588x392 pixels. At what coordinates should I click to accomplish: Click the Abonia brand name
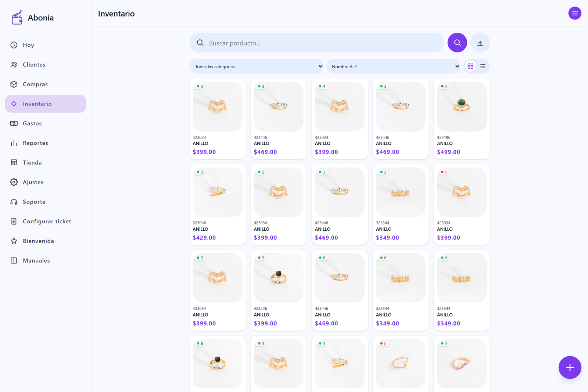(41, 18)
